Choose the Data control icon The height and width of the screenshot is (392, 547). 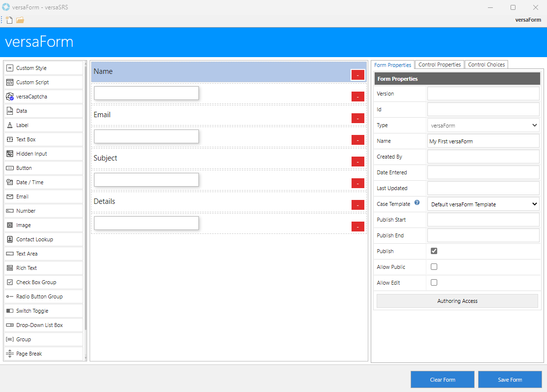[10, 111]
